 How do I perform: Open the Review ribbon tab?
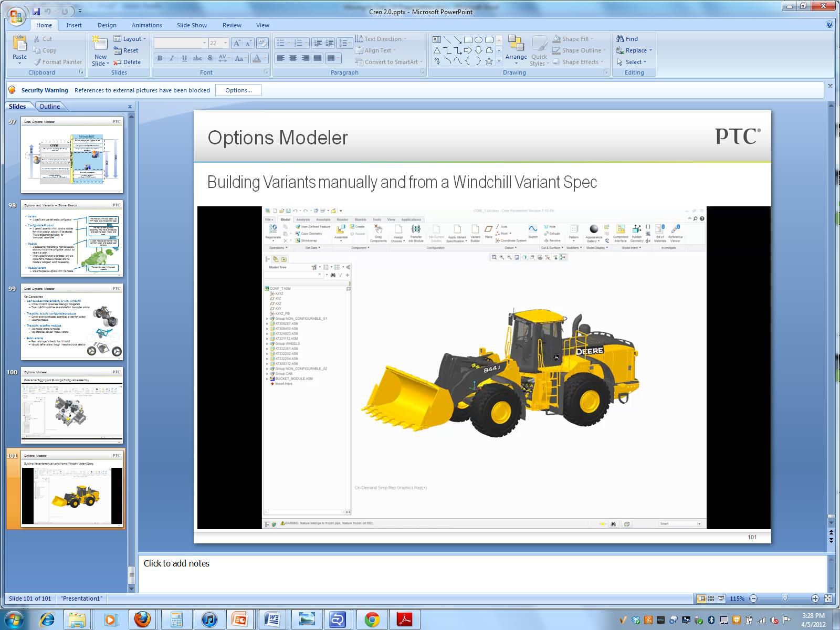pos(232,25)
